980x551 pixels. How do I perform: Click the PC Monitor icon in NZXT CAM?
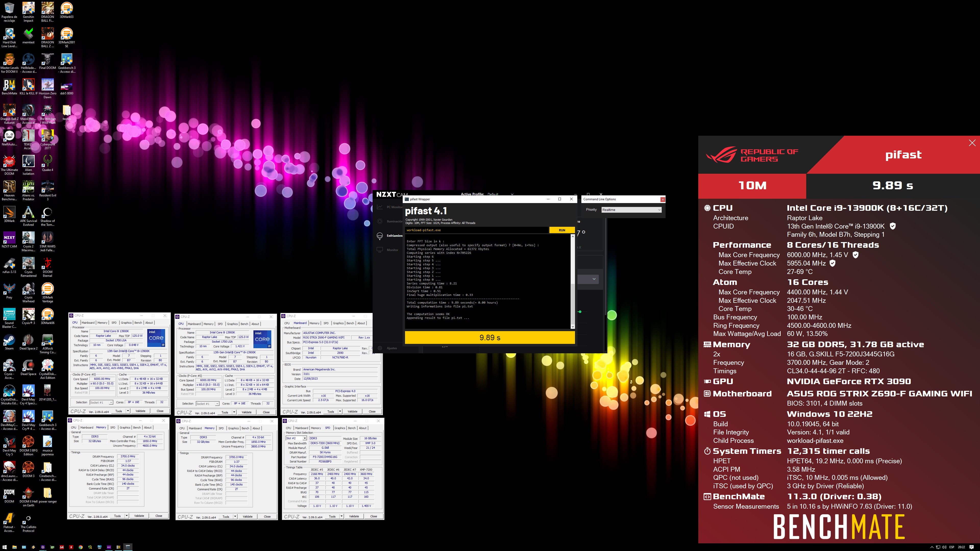[x=380, y=207]
